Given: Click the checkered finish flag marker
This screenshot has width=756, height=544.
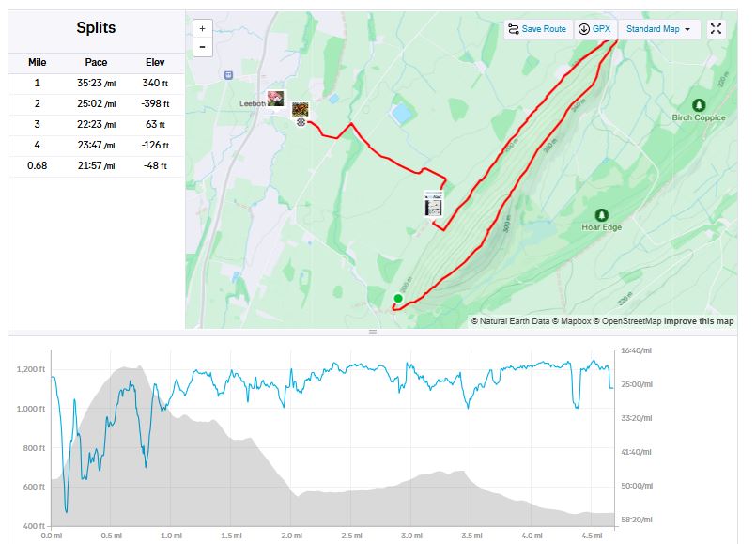Looking at the screenshot, I should [300, 123].
